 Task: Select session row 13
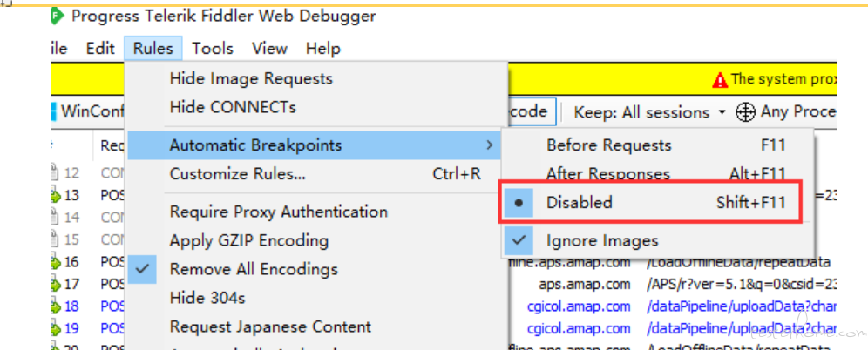[x=87, y=195]
